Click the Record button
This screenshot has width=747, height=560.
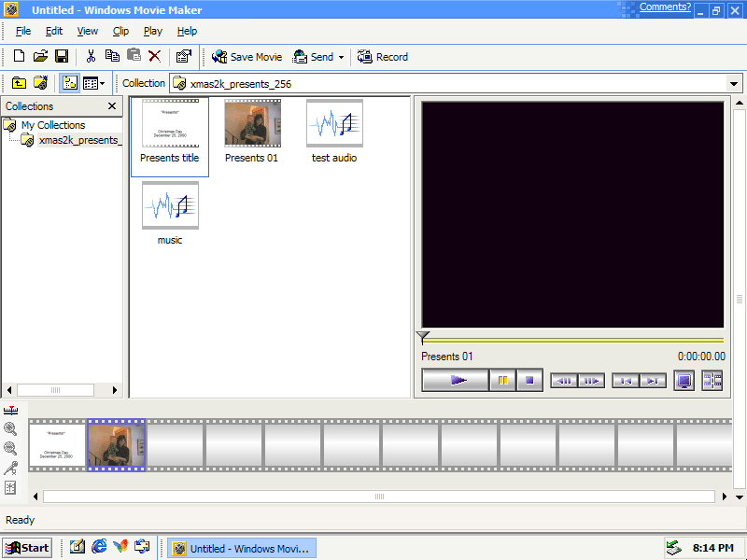coord(383,57)
